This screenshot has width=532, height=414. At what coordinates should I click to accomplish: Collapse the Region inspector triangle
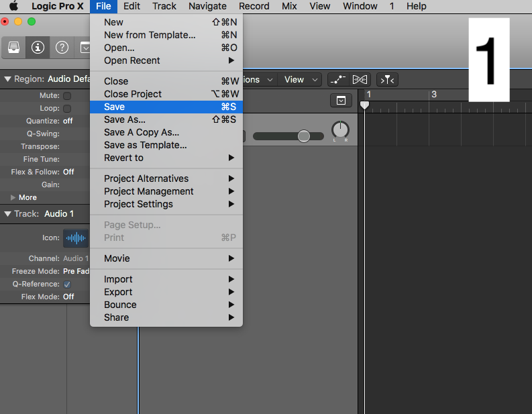click(x=7, y=79)
